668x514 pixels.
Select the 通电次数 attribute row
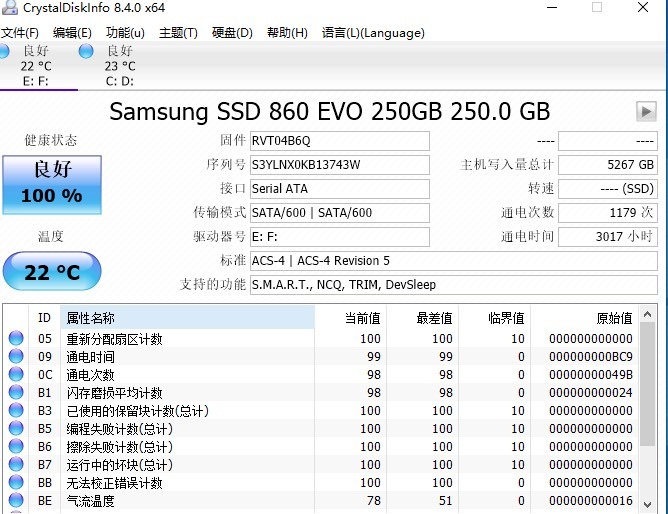tap(322, 374)
